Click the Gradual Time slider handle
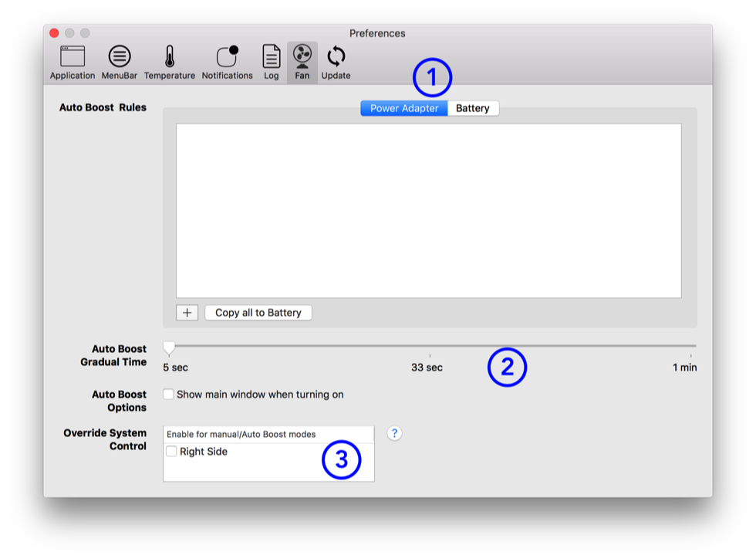756x559 pixels. (x=169, y=347)
